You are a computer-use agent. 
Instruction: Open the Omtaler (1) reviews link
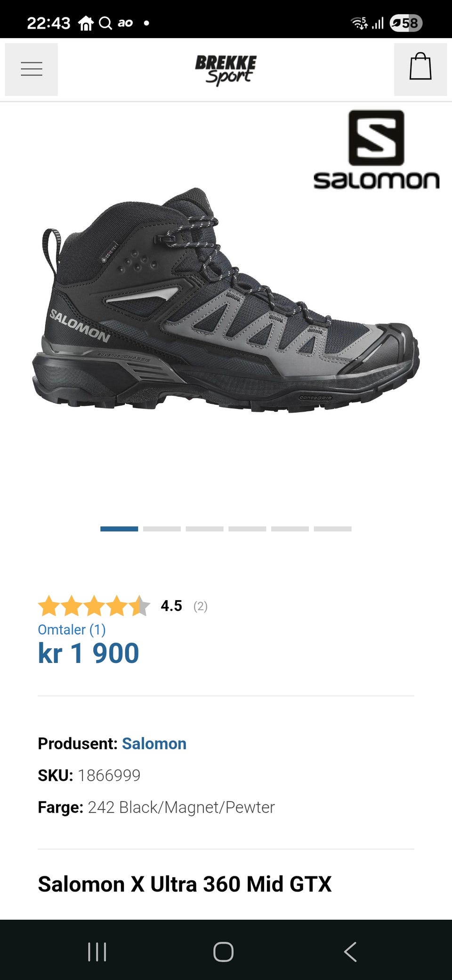(x=72, y=630)
